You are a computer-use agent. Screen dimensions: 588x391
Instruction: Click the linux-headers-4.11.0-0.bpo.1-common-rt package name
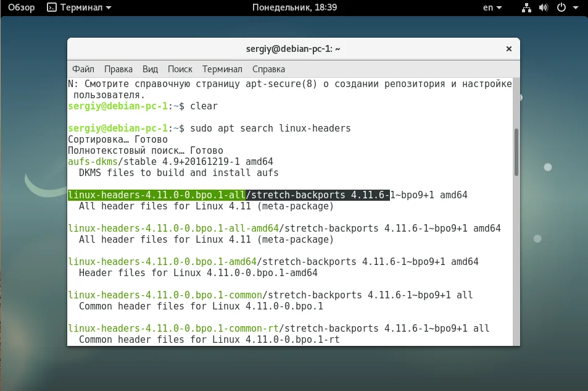[173, 329]
